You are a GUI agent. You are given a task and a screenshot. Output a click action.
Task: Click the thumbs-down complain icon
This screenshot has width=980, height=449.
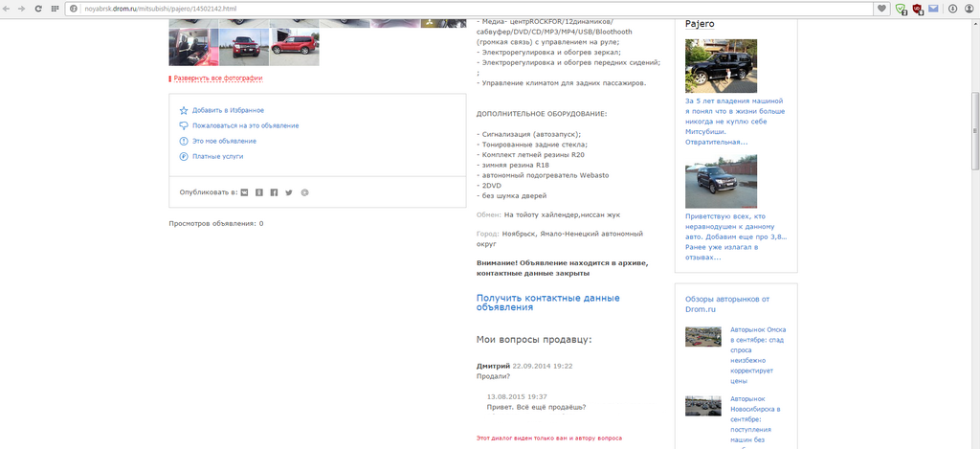point(184,125)
